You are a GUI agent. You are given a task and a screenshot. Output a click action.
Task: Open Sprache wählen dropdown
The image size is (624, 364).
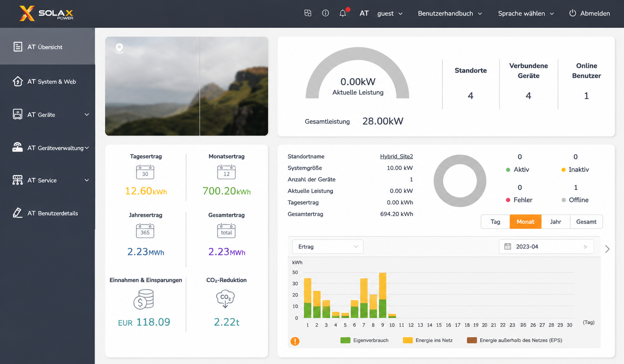tap(526, 13)
